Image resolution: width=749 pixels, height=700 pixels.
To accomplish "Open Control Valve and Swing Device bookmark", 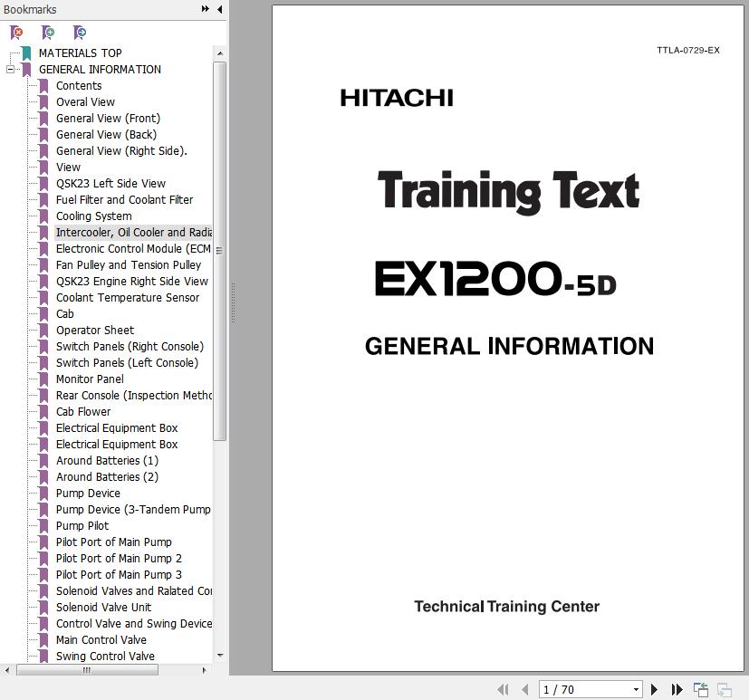I will [134, 623].
